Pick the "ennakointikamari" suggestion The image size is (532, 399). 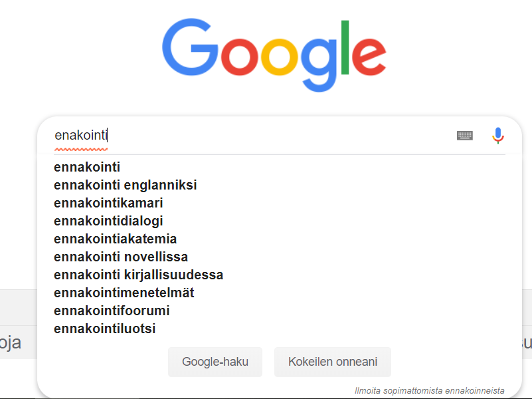tap(280, 203)
